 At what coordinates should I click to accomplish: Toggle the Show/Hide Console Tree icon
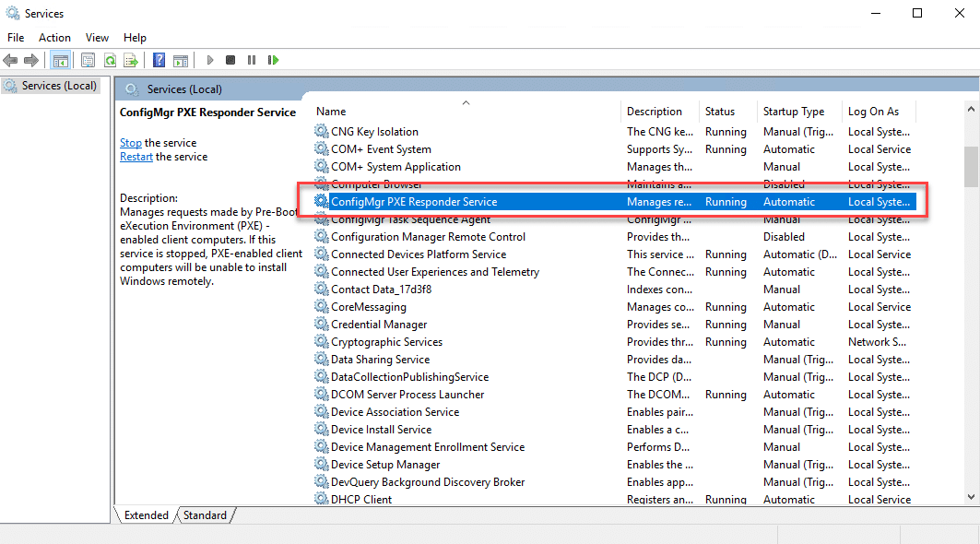(x=61, y=60)
